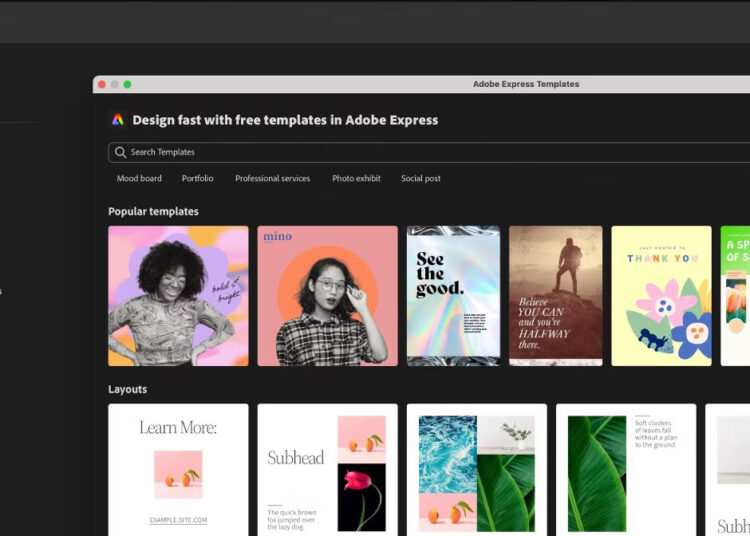Click the Adobe Express logo icon
Screen dimensions: 750x536
coord(117,120)
